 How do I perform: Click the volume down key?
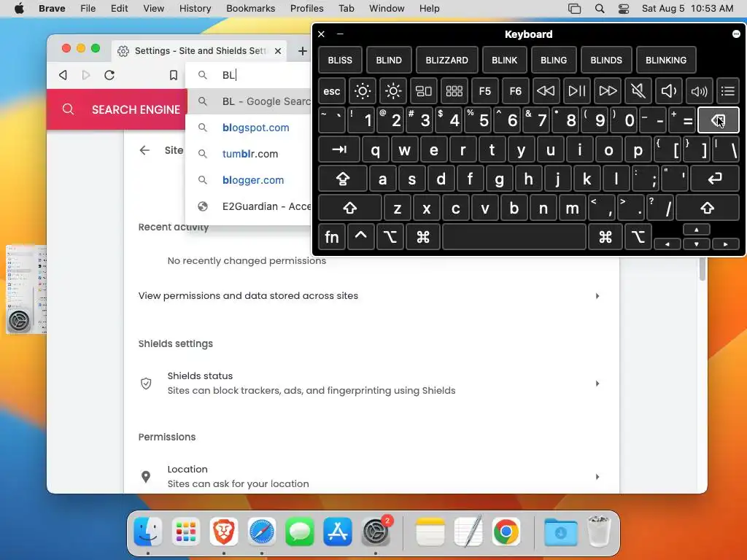tap(668, 91)
